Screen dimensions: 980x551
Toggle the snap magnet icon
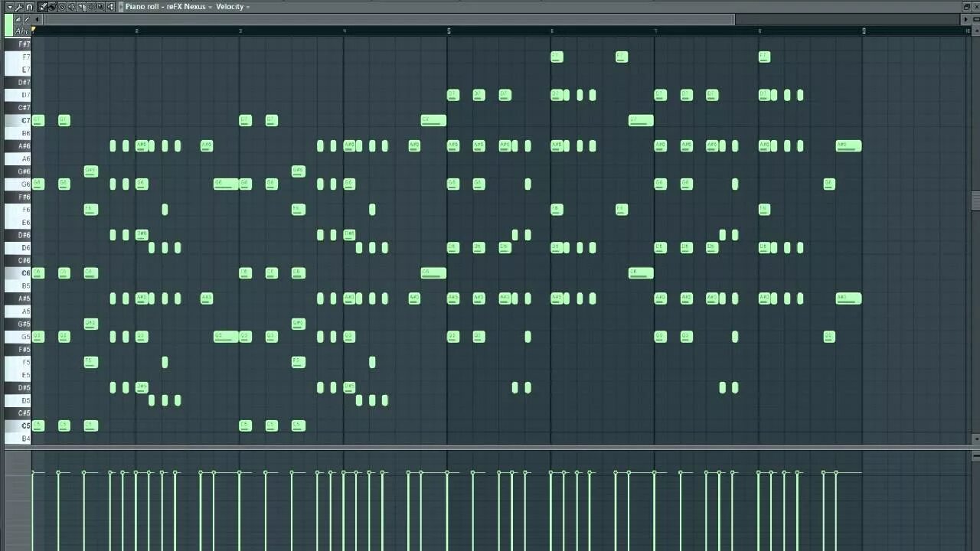29,7
